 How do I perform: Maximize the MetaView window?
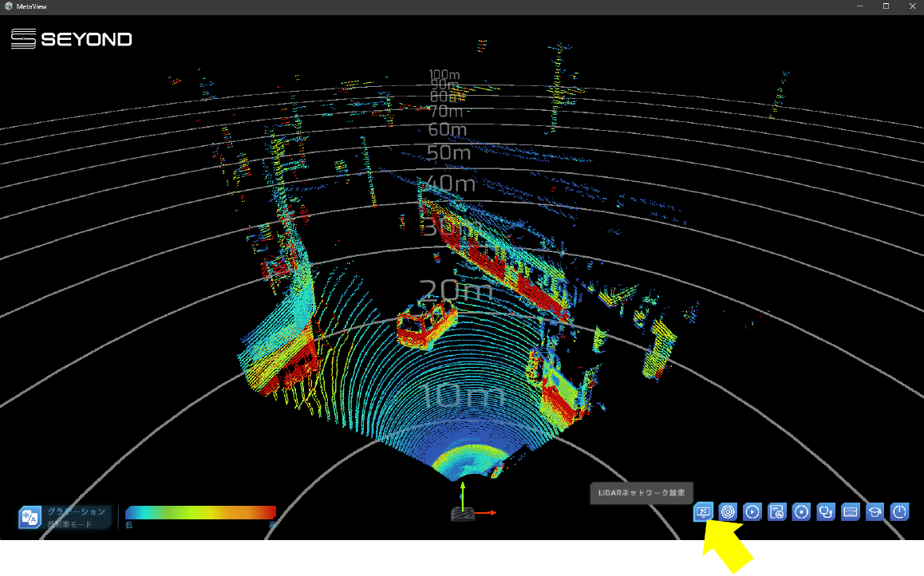(886, 6)
